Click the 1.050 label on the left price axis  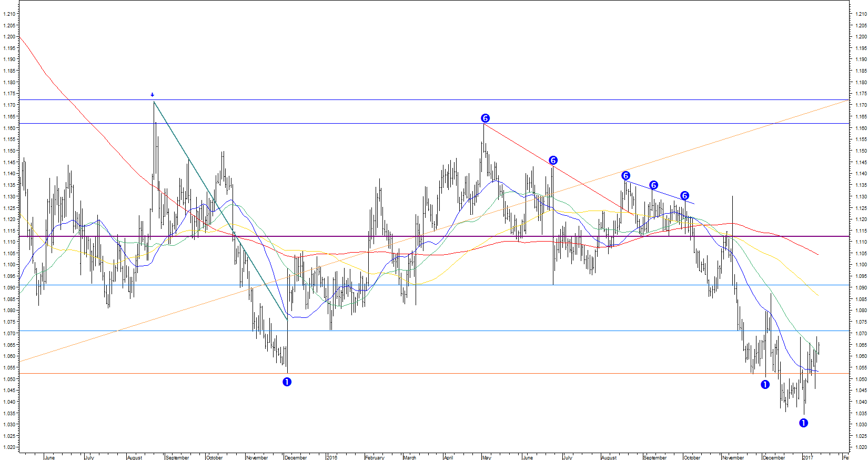[x=9, y=379]
